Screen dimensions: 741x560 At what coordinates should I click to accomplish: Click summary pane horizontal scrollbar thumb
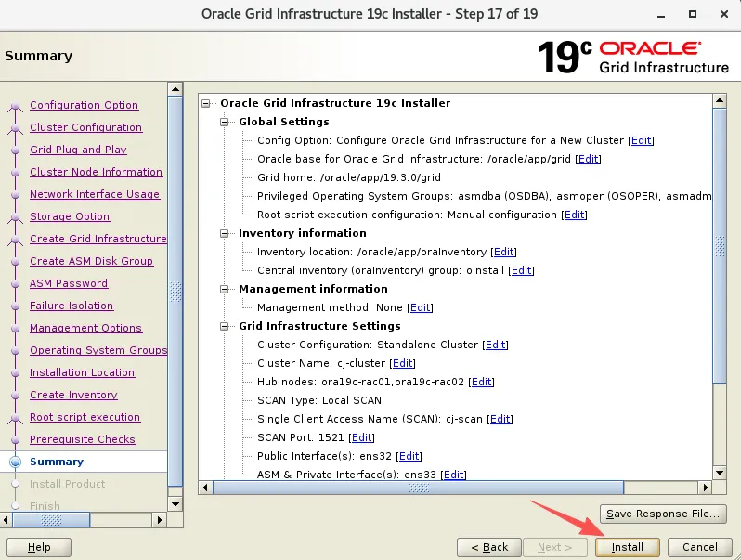pos(419,488)
